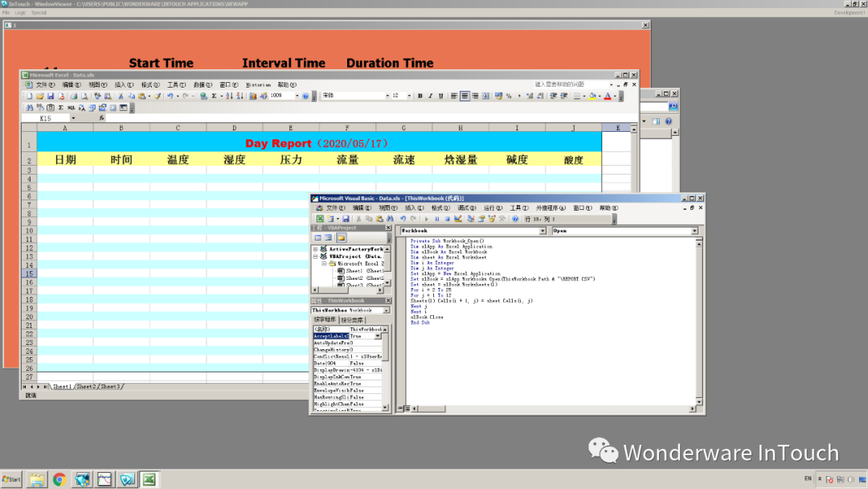Open the Open procedure dropdown
Screen dimensions: 868x489
coord(694,230)
